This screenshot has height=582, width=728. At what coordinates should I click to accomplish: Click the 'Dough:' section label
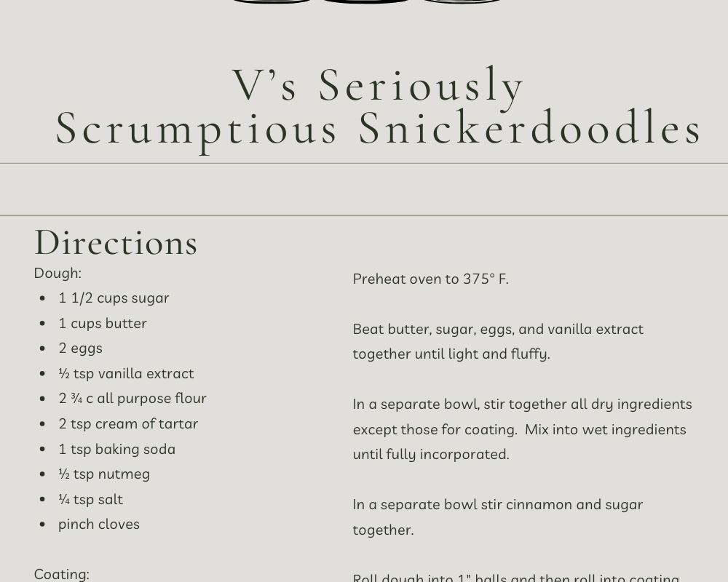tap(58, 273)
